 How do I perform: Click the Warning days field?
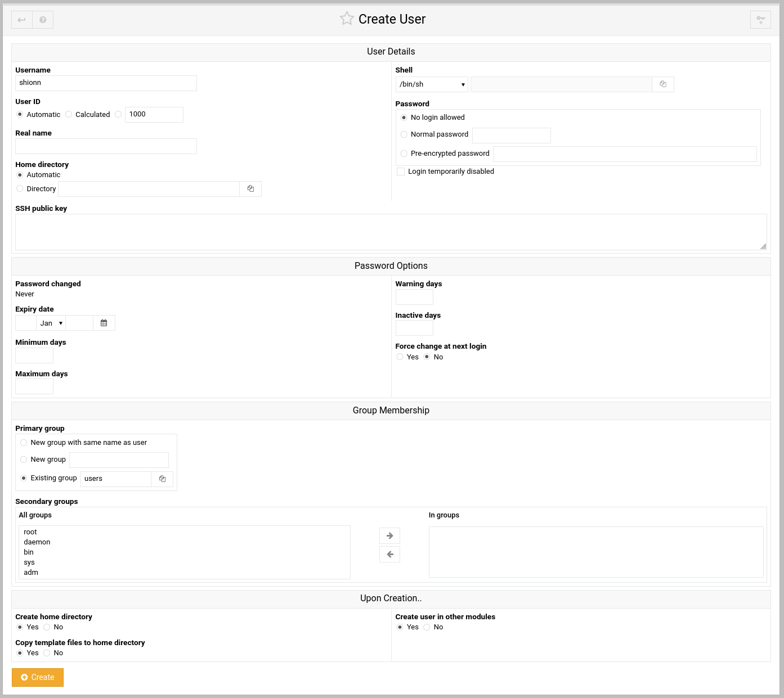point(414,297)
